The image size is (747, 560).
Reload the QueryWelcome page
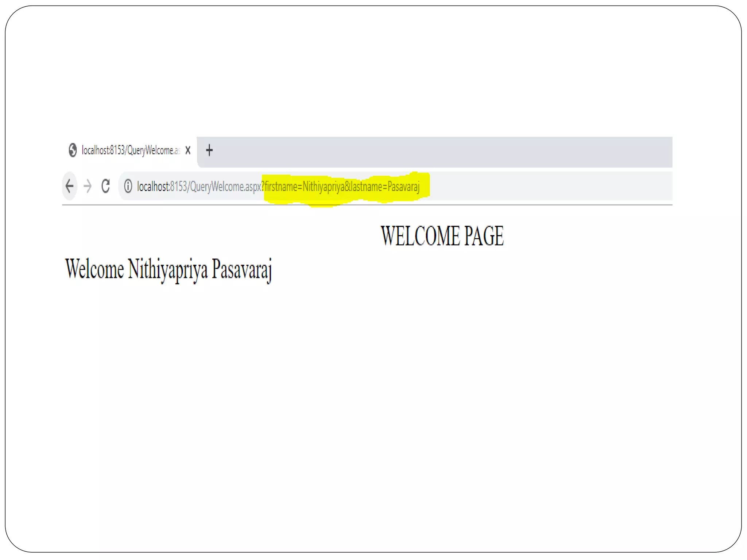[x=106, y=186]
